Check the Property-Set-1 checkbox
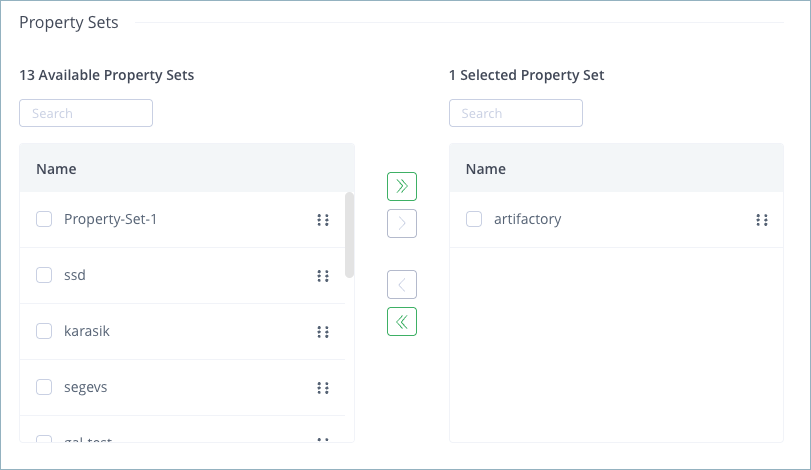Screen dimensions: 811x470 pyautogui.click(x=44, y=220)
